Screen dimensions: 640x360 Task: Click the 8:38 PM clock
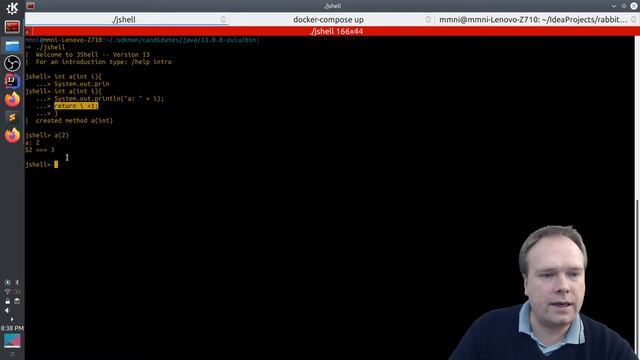(12, 328)
